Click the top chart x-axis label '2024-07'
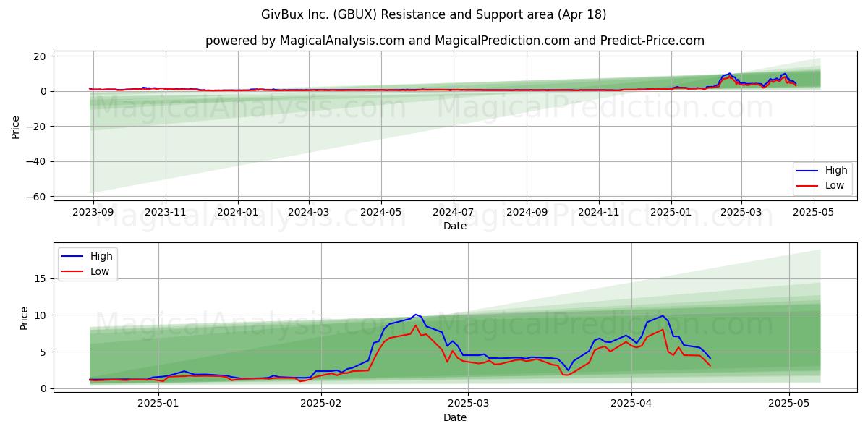 (454, 212)
